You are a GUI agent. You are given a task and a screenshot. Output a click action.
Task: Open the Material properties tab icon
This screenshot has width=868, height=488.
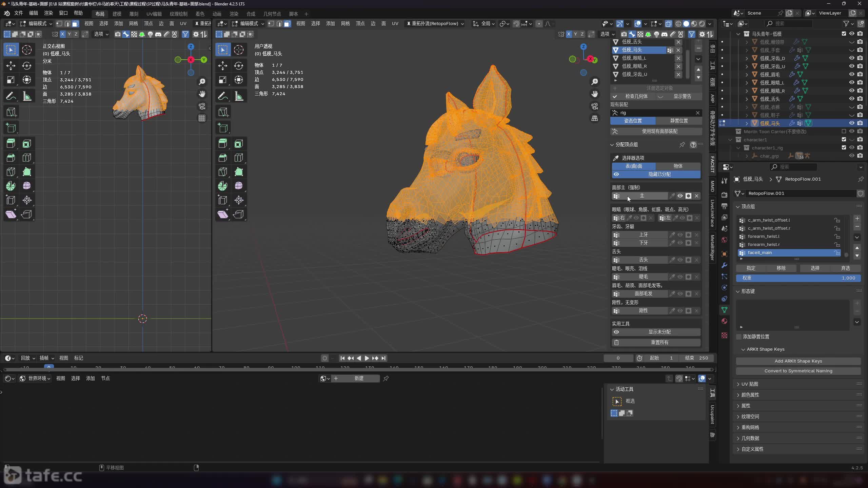coord(725,321)
